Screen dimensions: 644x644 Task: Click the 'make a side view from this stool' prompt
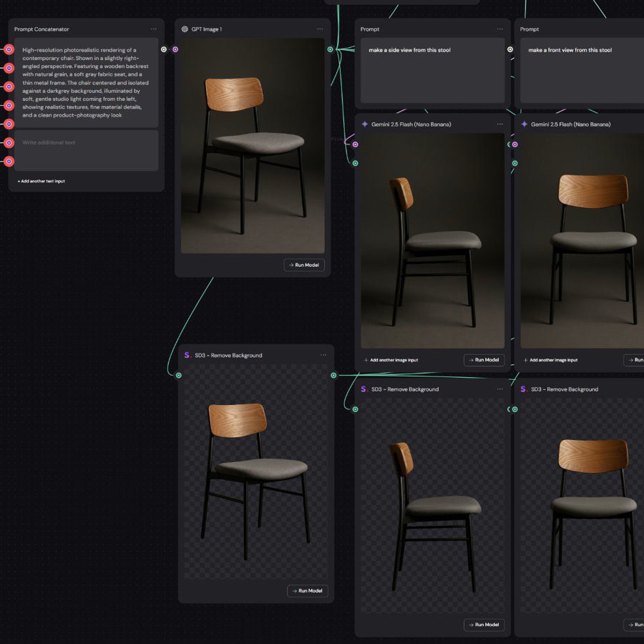[x=432, y=70]
